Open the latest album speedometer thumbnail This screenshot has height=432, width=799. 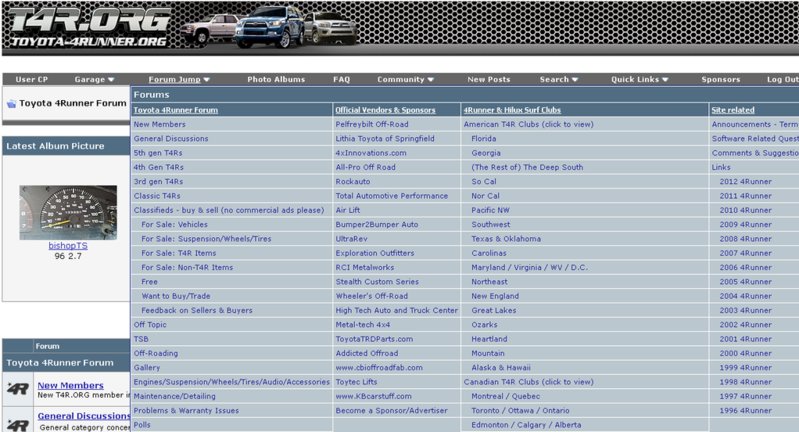pos(68,212)
